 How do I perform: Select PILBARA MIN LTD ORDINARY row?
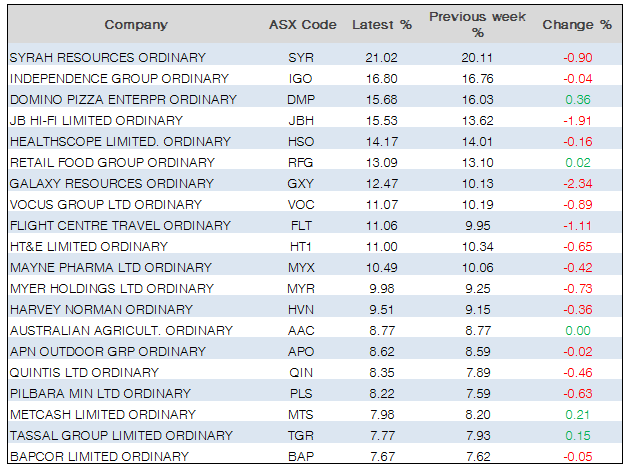point(100,393)
